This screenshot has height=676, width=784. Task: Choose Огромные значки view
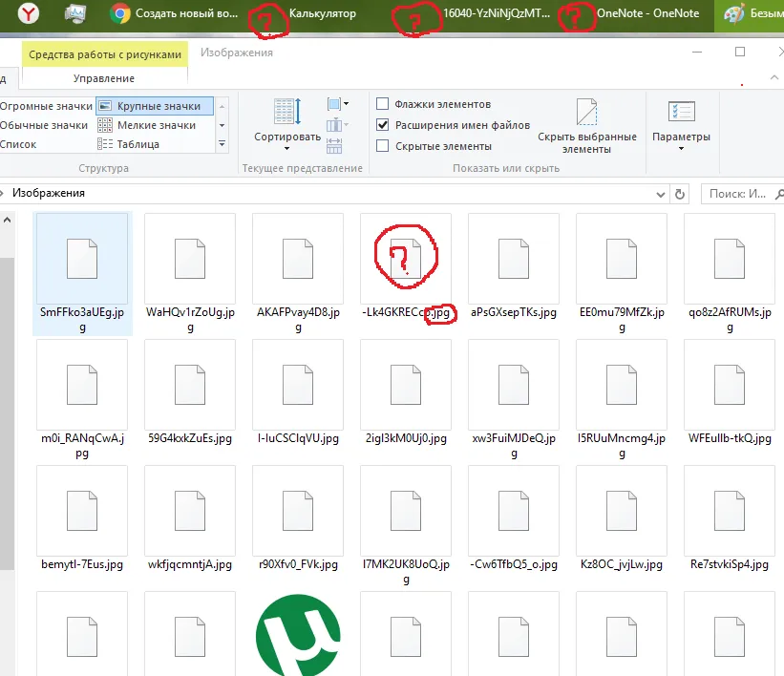coord(46,106)
